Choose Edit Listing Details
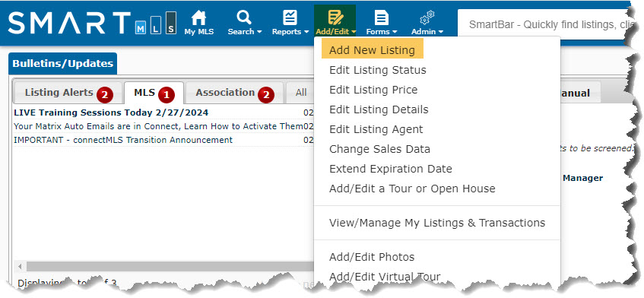This screenshot has height=298, width=644. pos(379,109)
